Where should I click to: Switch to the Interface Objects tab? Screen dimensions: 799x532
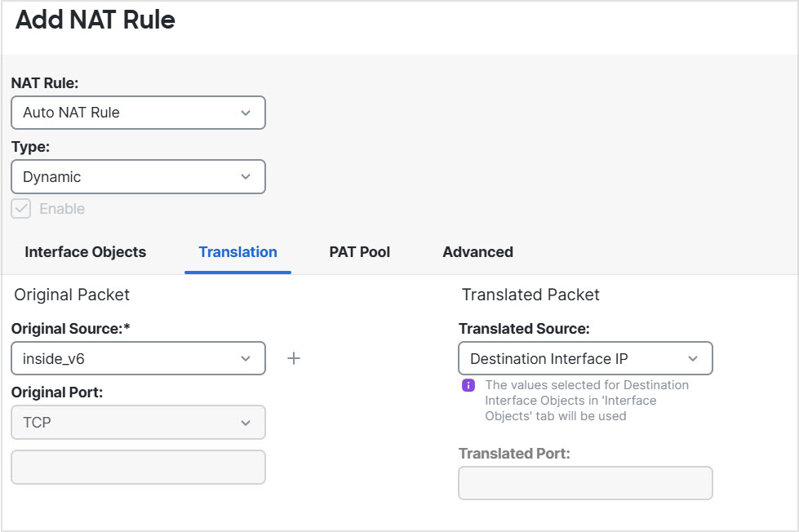tap(86, 252)
